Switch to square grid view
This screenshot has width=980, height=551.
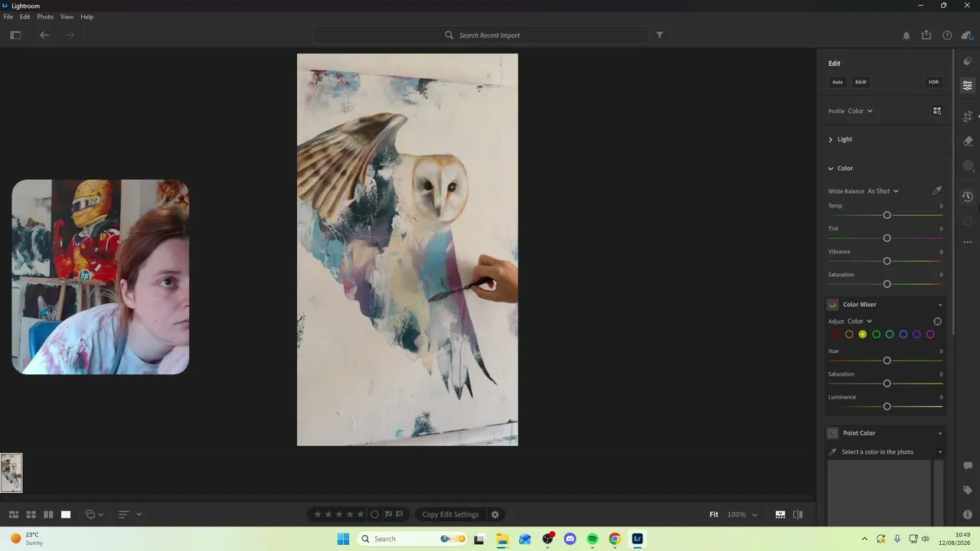31,514
